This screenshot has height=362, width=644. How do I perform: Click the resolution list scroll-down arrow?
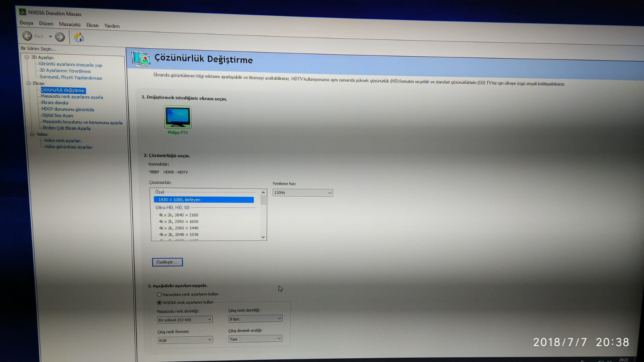[x=263, y=237]
